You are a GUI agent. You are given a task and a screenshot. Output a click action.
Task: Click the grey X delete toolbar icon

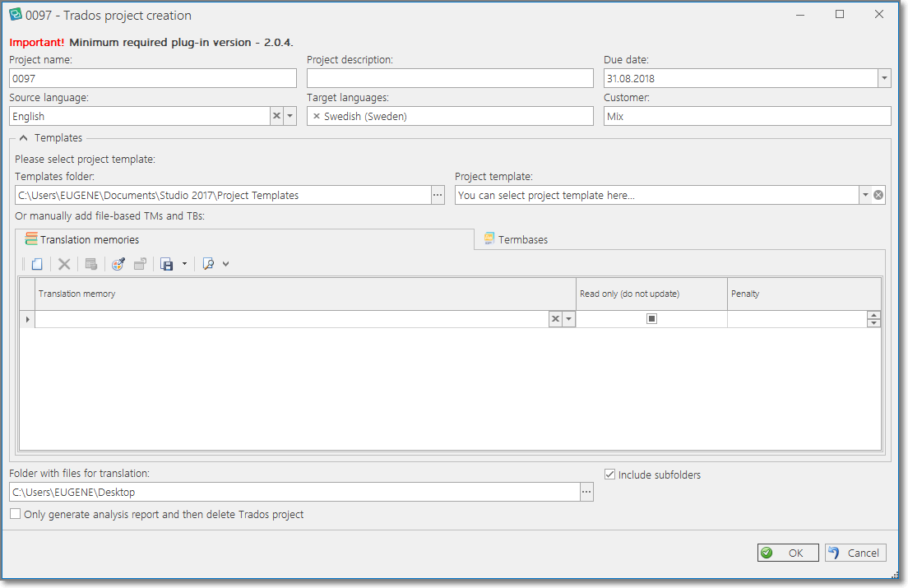point(64,264)
